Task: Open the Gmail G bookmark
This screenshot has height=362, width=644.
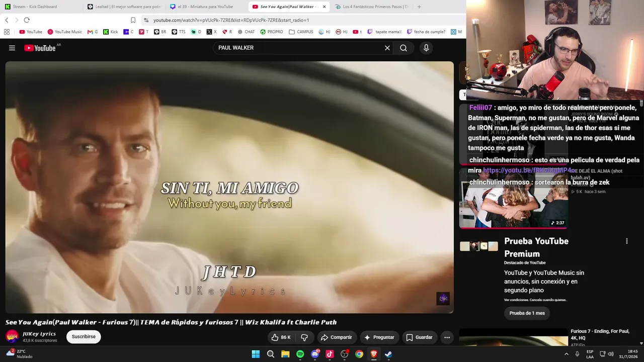Action: coord(93,32)
